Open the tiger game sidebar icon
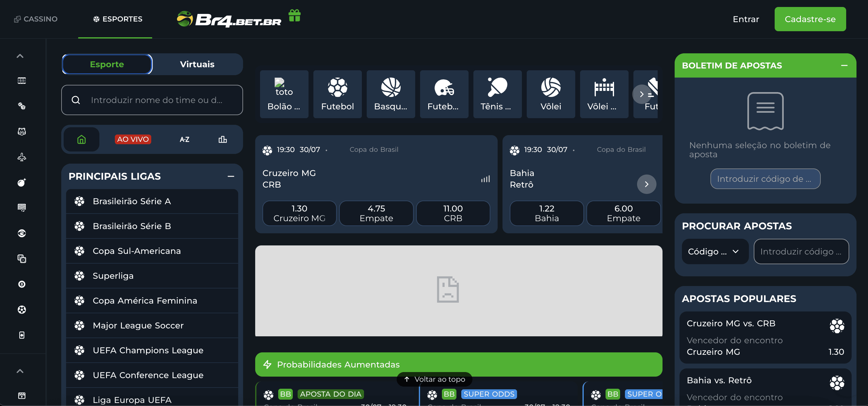This screenshot has height=406, width=868. click(x=22, y=131)
